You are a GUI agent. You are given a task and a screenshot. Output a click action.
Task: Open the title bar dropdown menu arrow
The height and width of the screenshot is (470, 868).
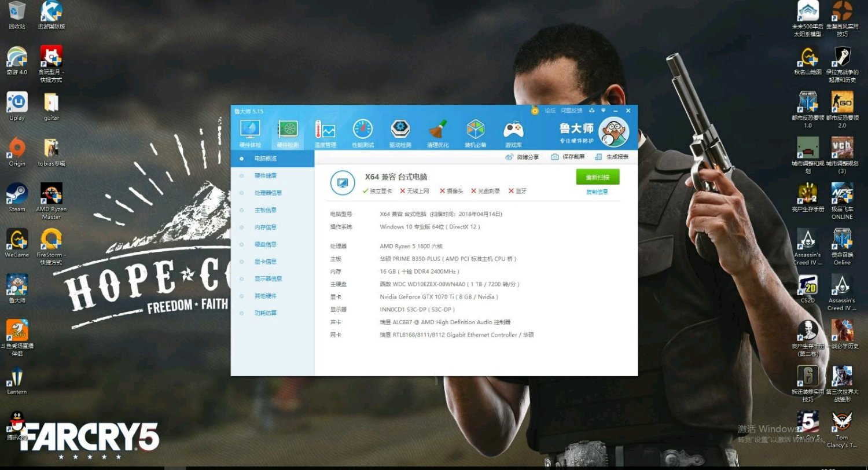603,110
